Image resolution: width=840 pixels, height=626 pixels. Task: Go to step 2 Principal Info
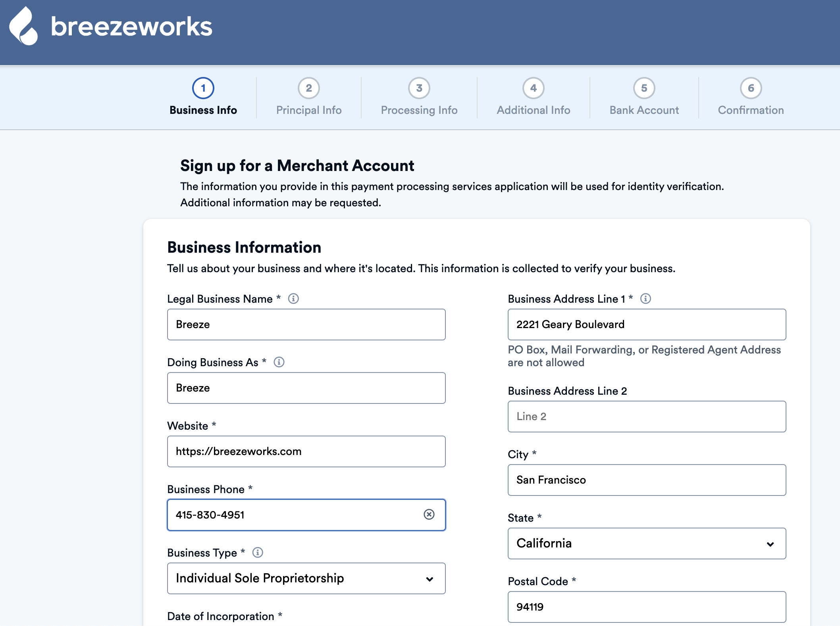tap(309, 97)
